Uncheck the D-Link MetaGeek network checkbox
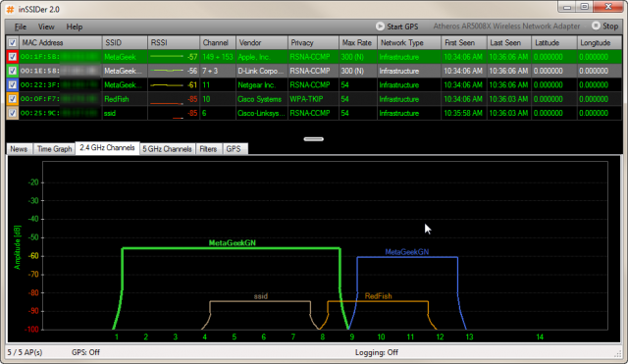628x364 pixels. (13, 71)
